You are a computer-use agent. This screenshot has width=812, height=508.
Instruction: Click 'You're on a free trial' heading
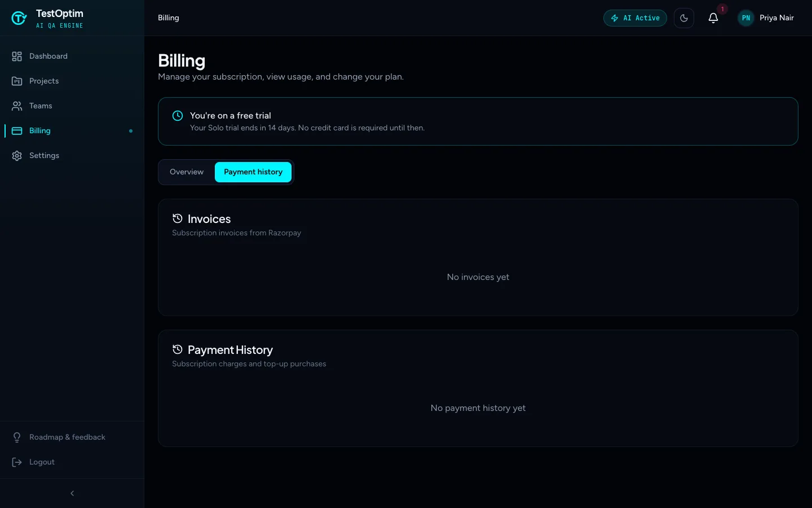tap(231, 116)
